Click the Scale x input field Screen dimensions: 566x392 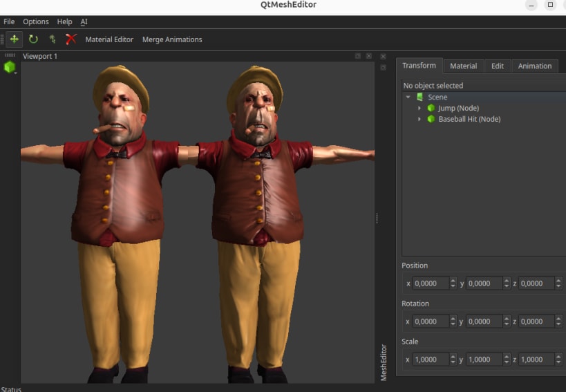[x=431, y=360]
